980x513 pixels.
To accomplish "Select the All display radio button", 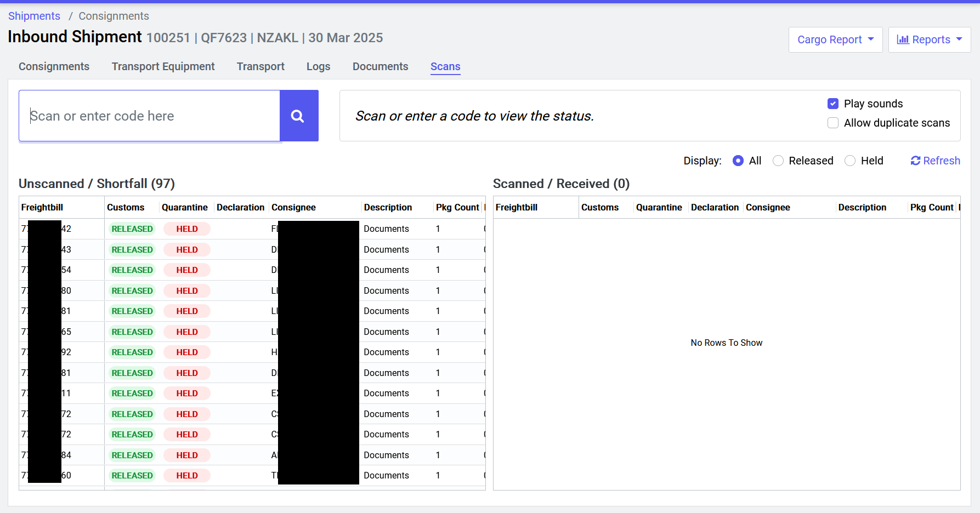I will point(738,161).
